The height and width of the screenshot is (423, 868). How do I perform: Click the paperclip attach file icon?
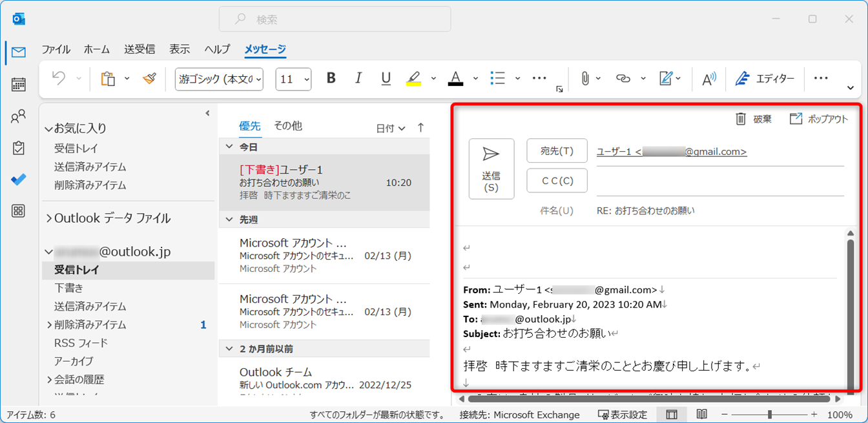point(584,79)
